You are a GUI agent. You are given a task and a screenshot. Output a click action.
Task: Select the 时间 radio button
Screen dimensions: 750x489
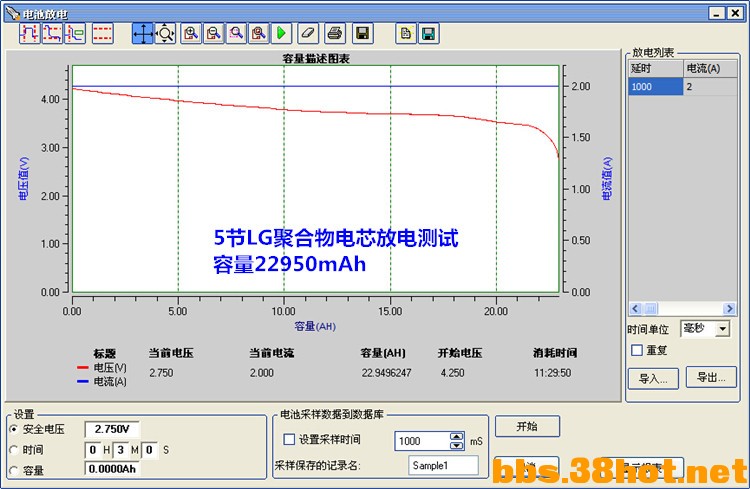(13, 450)
